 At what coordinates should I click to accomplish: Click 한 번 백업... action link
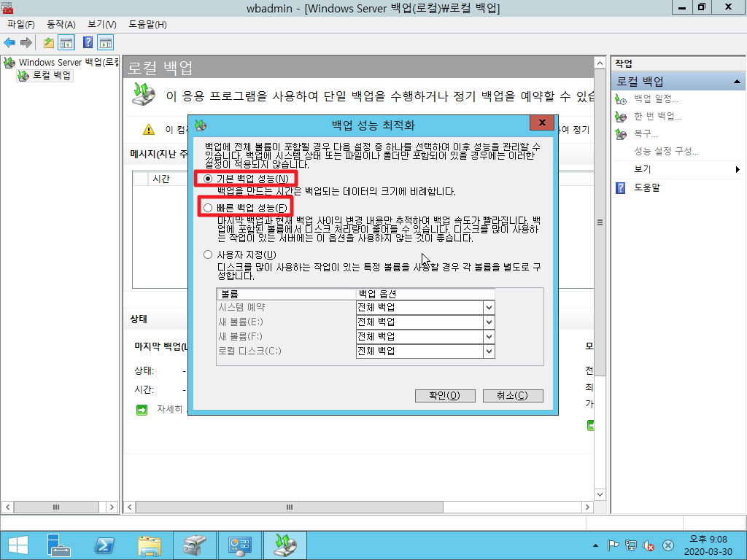[657, 117]
